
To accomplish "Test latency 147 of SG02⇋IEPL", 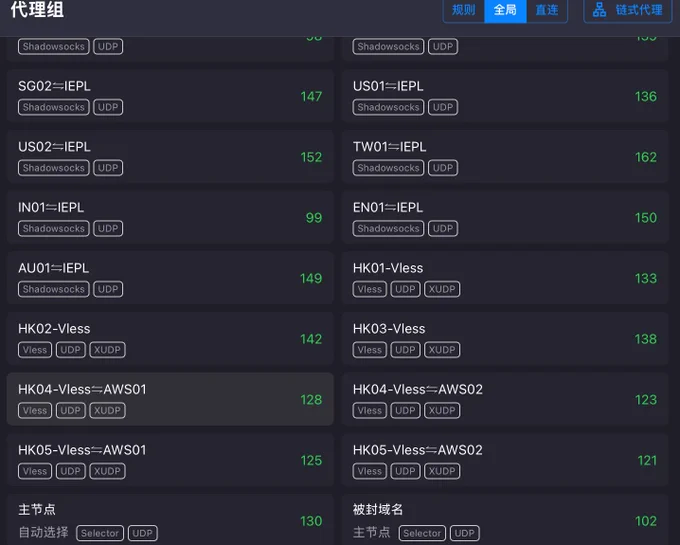I will (311, 96).
